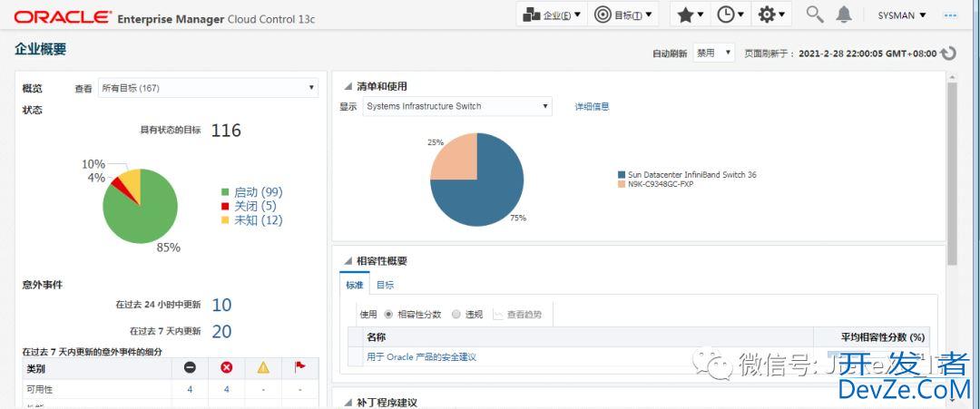This screenshot has height=409, width=980.
Task: Open 用于 Oracle 产品的安全建议 link
Action: 422,357
